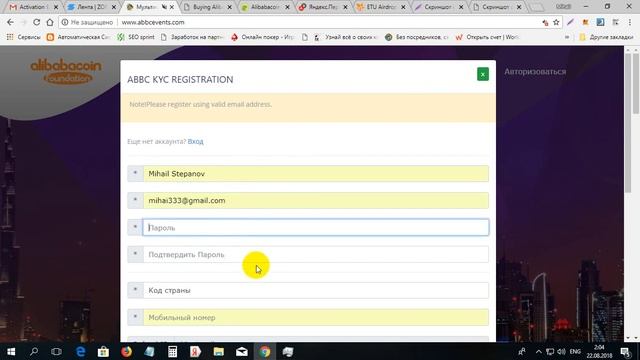
Task: Open the Открыть счет bookmark
Action: point(487,37)
